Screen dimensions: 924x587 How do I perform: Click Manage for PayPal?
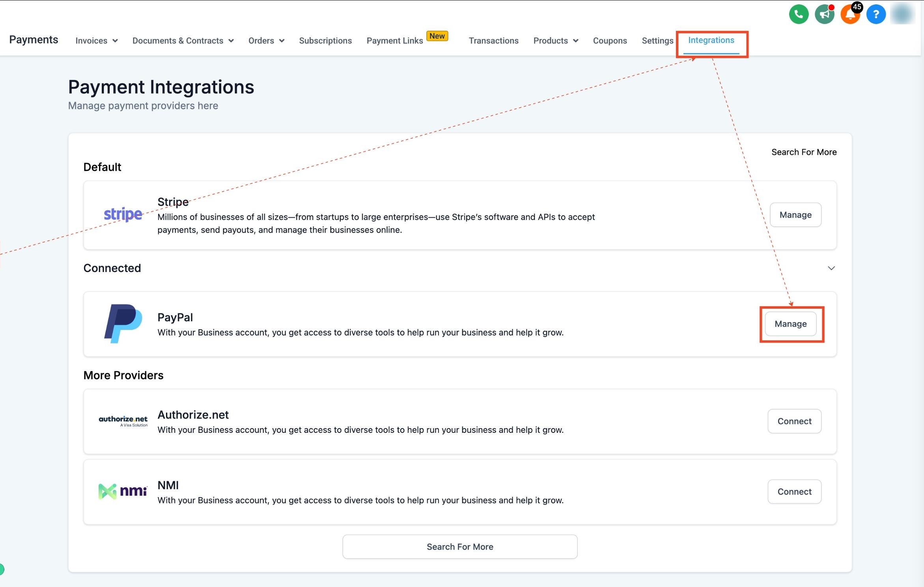[x=791, y=324]
